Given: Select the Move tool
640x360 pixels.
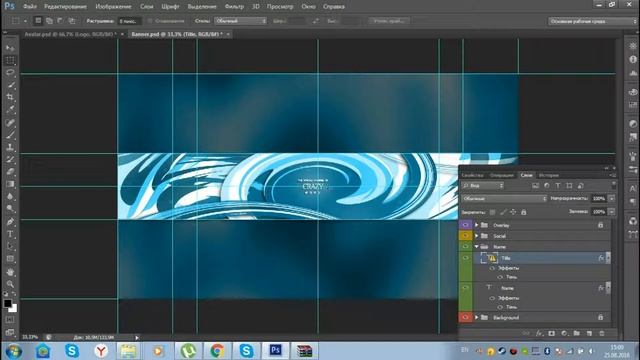Looking at the screenshot, I should pyautogui.click(x=10, y=48).
